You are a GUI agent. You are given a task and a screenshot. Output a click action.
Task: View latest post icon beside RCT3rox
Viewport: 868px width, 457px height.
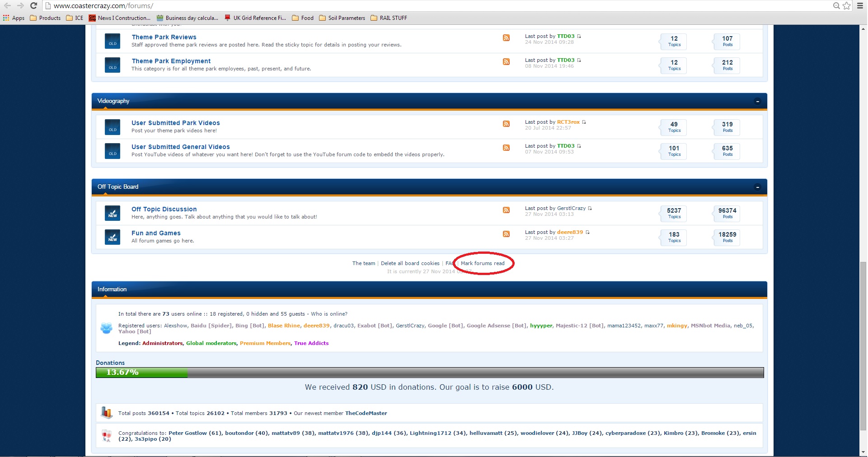point(584,122)
